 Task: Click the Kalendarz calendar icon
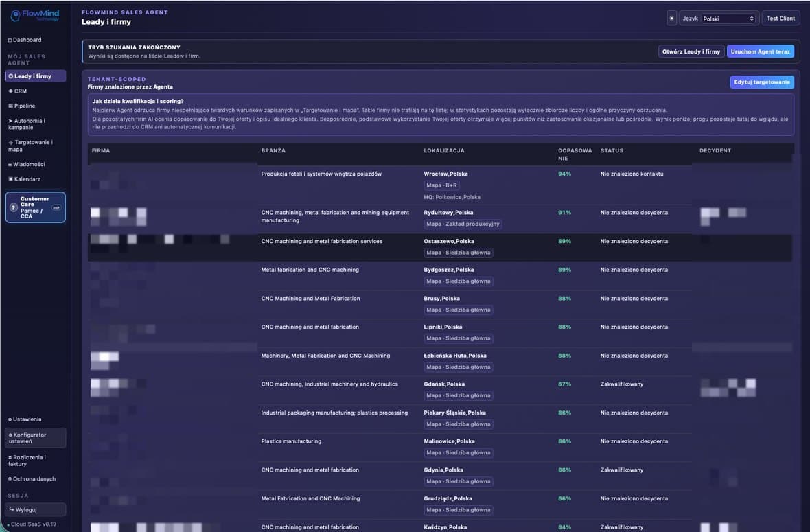[x=10, y=179]
